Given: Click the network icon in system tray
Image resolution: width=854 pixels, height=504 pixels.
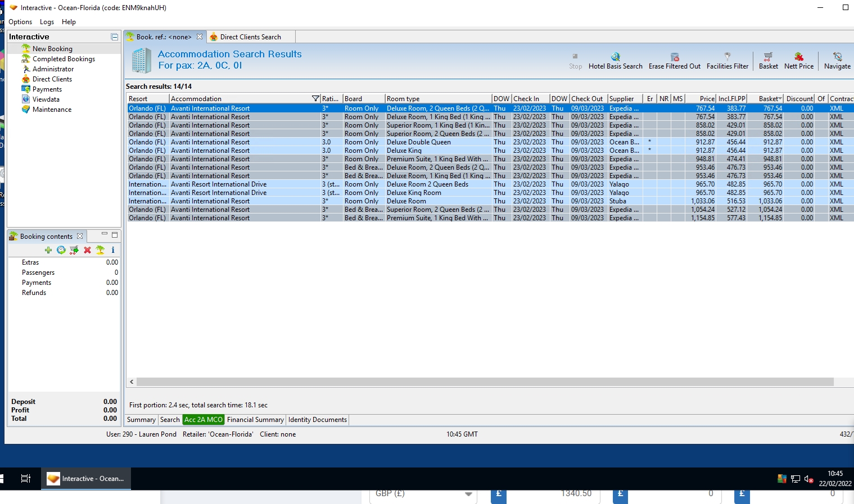Looking at the screenshot, I should click(796, 479).
